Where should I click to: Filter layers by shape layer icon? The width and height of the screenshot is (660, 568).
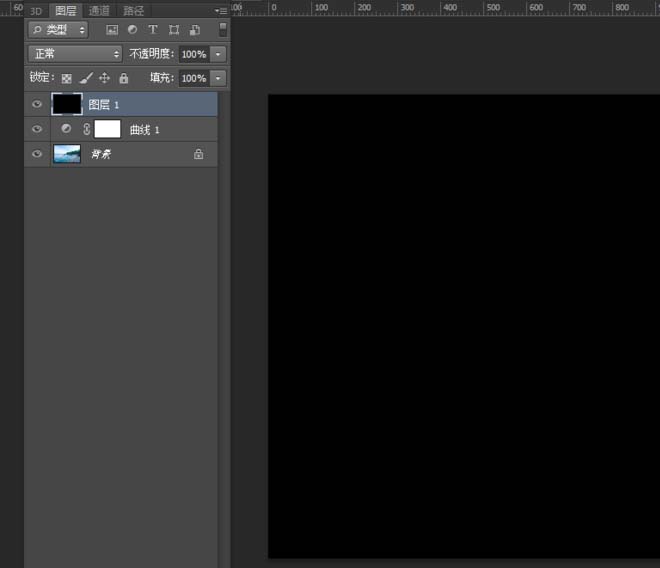[x=174, y=30]
